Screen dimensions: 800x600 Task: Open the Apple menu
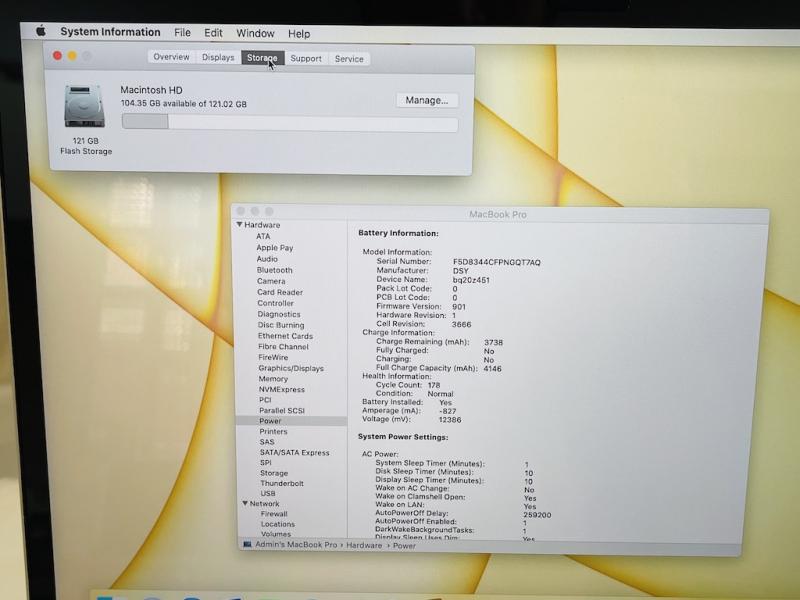[x=41, y=31]
